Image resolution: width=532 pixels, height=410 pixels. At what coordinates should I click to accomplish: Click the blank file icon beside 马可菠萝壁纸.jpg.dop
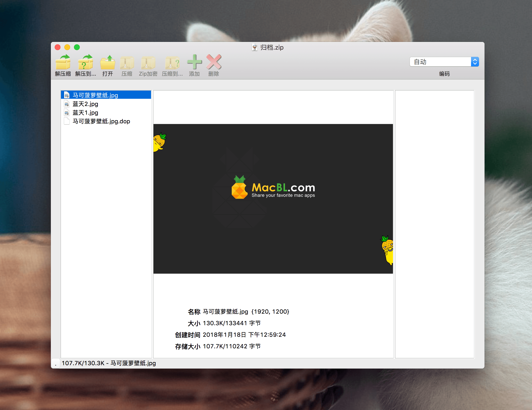pyautogui.click(x=66, y=121)
